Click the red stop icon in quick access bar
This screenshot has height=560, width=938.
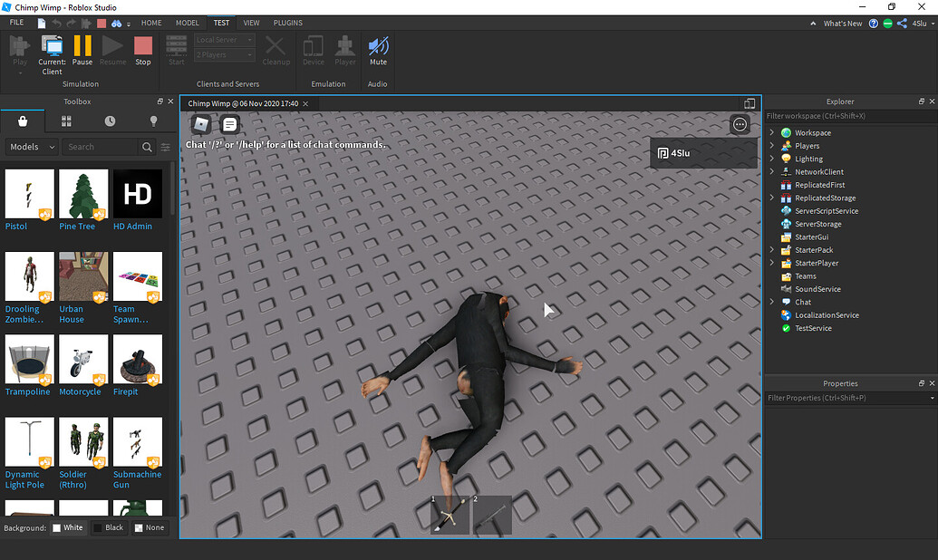(x=102, y=24)
